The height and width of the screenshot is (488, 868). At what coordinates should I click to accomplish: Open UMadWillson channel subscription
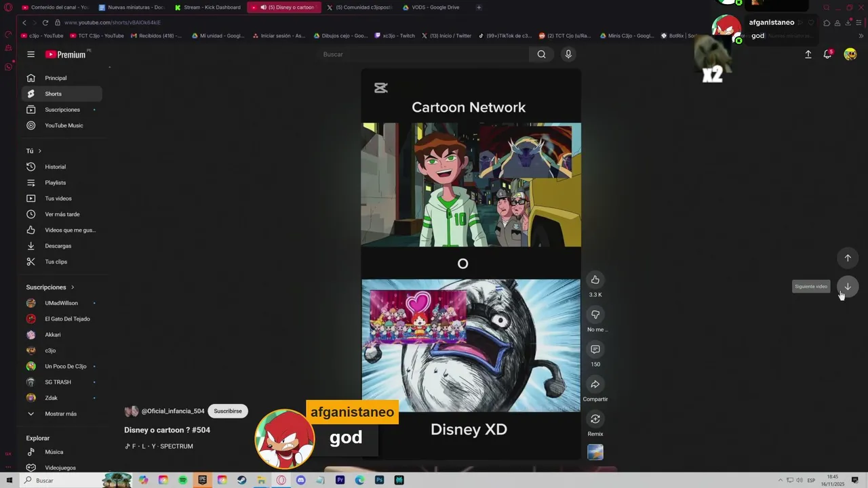[x=62, y=303]
